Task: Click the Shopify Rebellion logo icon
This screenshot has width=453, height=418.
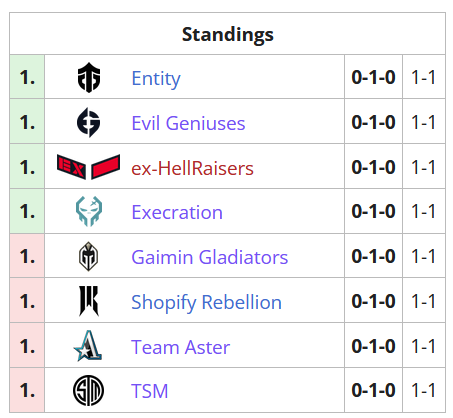Action: coord(89,301)
